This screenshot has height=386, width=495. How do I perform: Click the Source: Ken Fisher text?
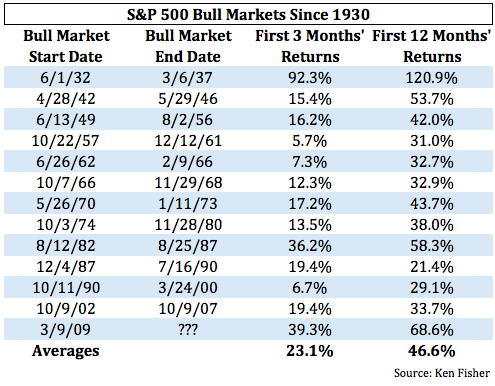[x=442, y=373]
